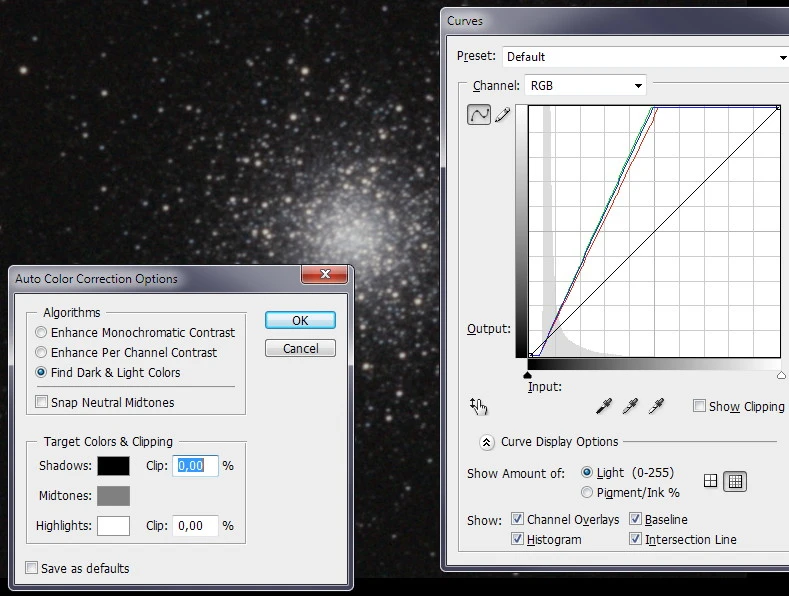This screenshot has height=596, width=789.
Task: Open the Channel RGB dropdown
Action: (x=586, y=86)
